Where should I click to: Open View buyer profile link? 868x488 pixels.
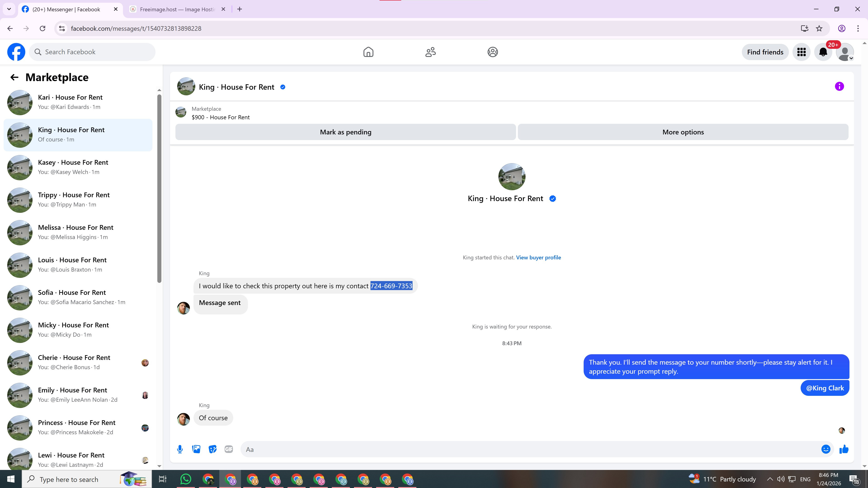(x=538, y=257)
